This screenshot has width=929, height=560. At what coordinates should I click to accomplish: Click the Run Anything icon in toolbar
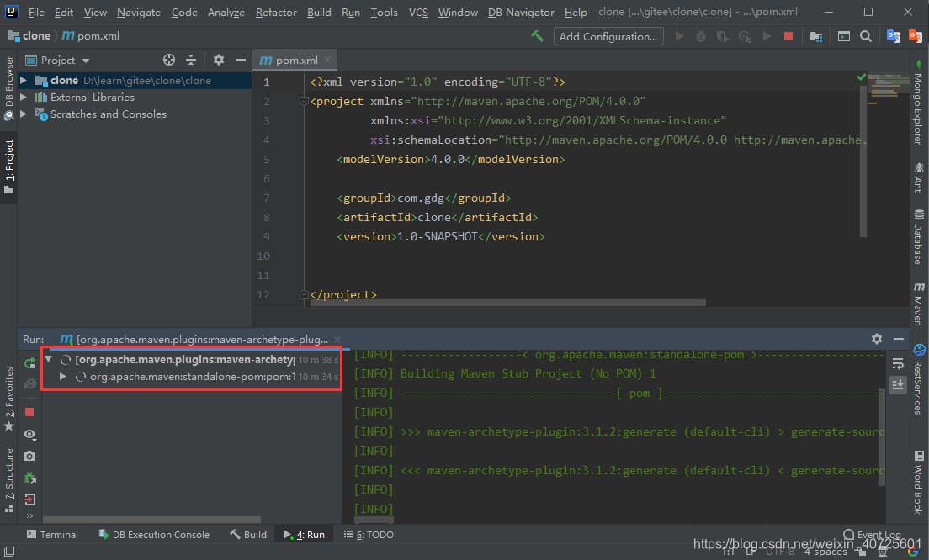(844, 37)
